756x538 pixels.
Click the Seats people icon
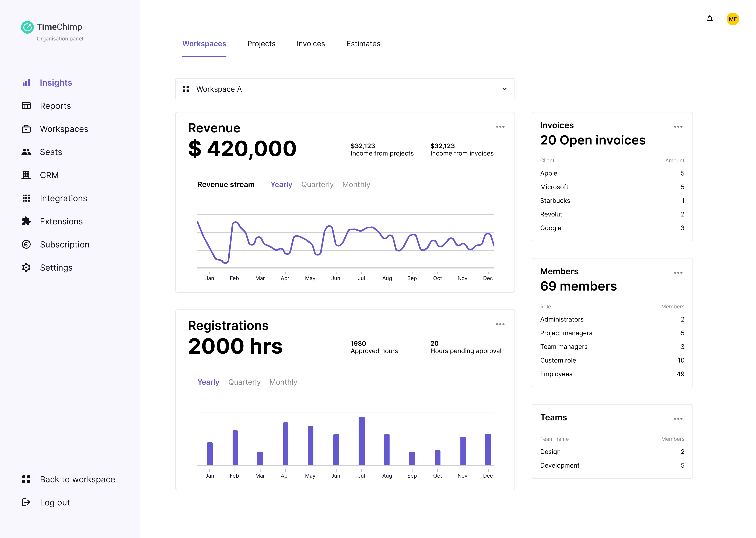(26, 152)
